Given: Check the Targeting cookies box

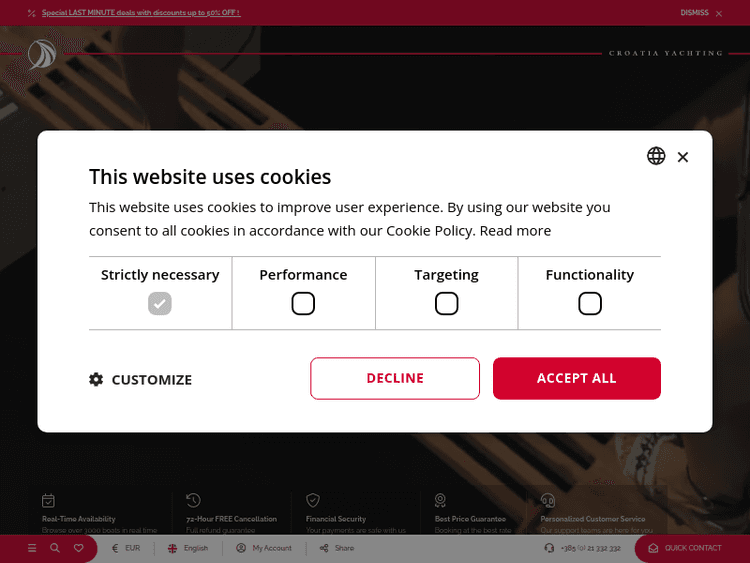Looking at the screenshot, I should (447, 304).
